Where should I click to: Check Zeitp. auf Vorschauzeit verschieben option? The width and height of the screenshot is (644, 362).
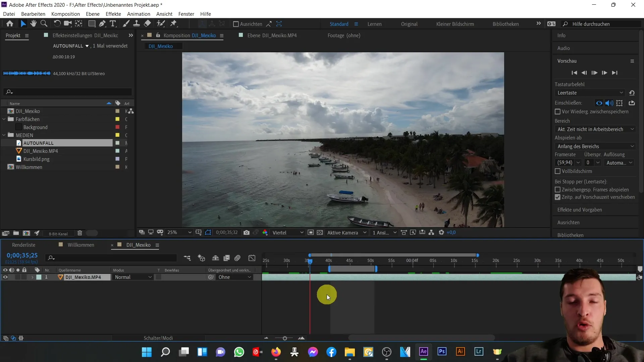[x=557, y=197]
